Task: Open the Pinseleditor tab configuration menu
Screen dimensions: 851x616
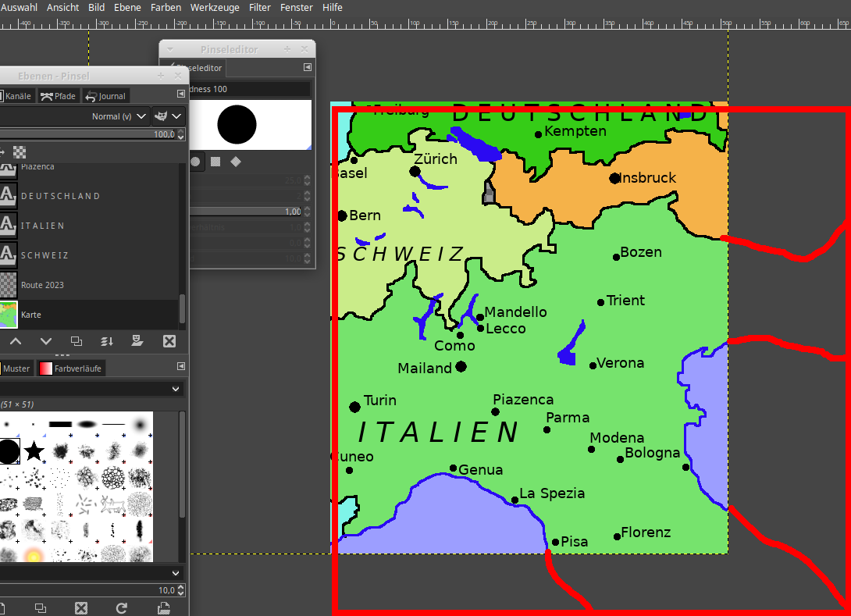Action: point(308,68)
